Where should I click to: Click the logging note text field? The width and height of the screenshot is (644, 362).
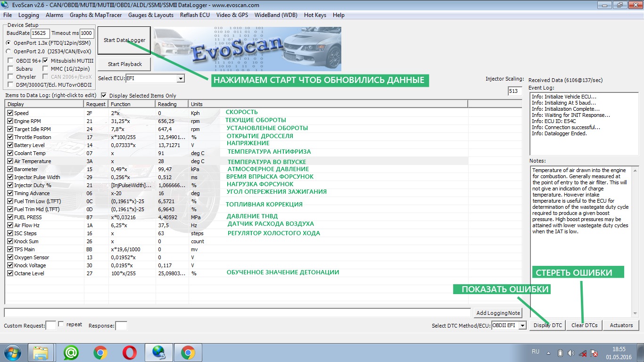tap(238, 313)
